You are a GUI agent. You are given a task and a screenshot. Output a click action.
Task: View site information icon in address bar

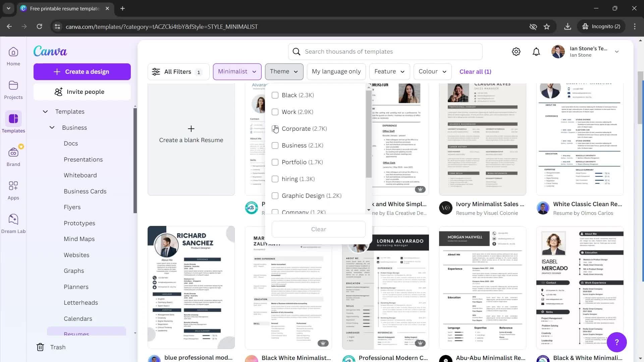tap(57, 26)
